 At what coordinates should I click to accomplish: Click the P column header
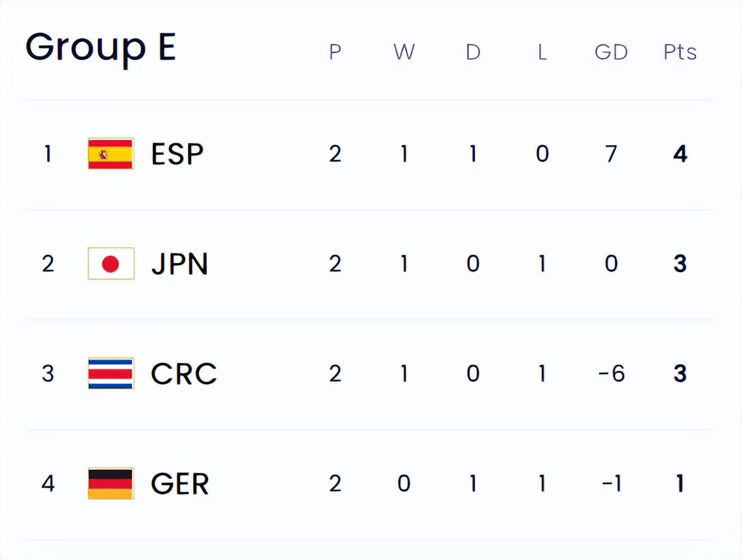pyautogui.click(x=335, y=52)
